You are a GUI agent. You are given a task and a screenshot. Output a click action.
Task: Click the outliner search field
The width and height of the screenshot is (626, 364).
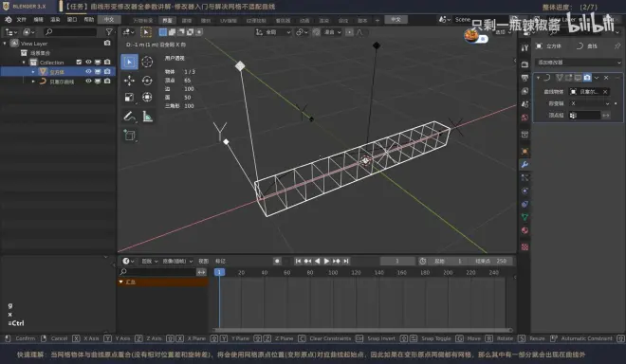pyautogui.click(x=70, y=32)
